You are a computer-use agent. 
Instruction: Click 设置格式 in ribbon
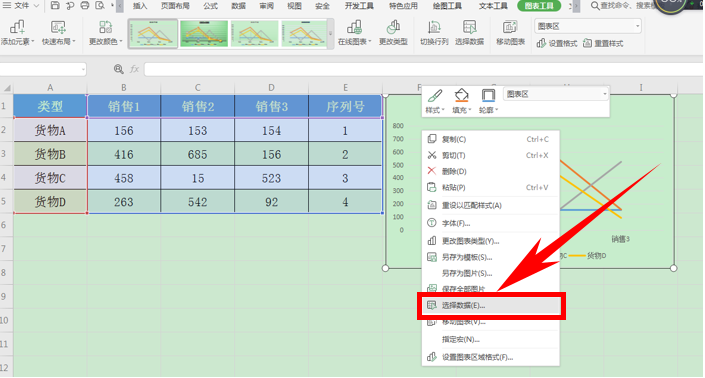[x=557, y=44]
